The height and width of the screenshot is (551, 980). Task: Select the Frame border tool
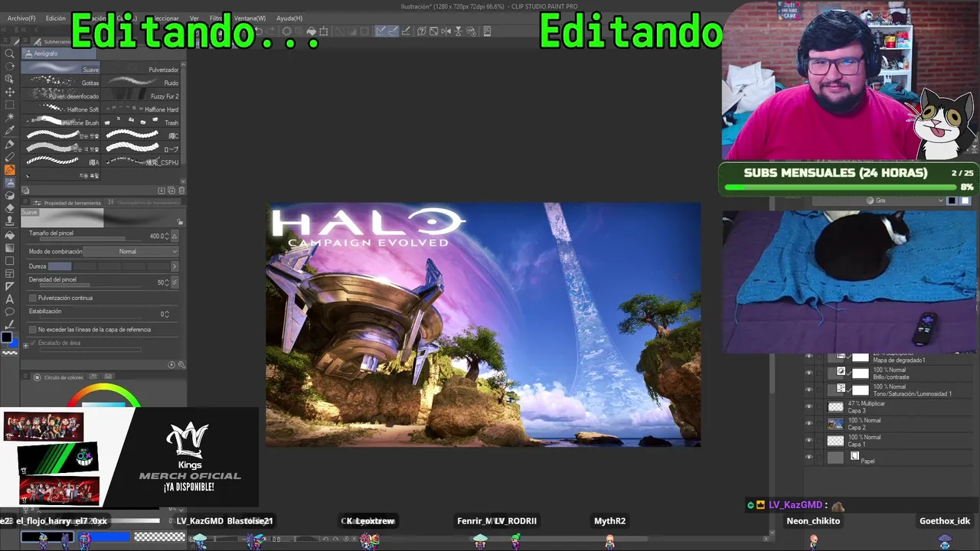coord(10,274)
